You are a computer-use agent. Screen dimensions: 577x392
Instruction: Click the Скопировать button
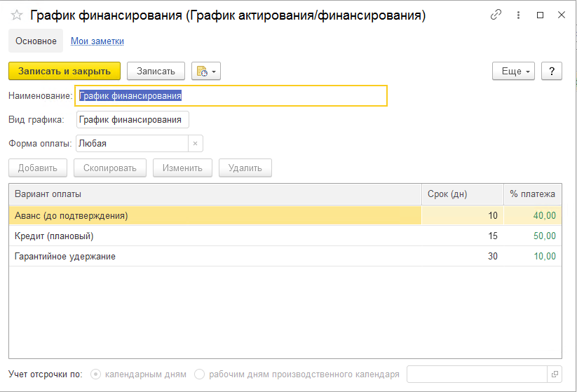[110, 168]
